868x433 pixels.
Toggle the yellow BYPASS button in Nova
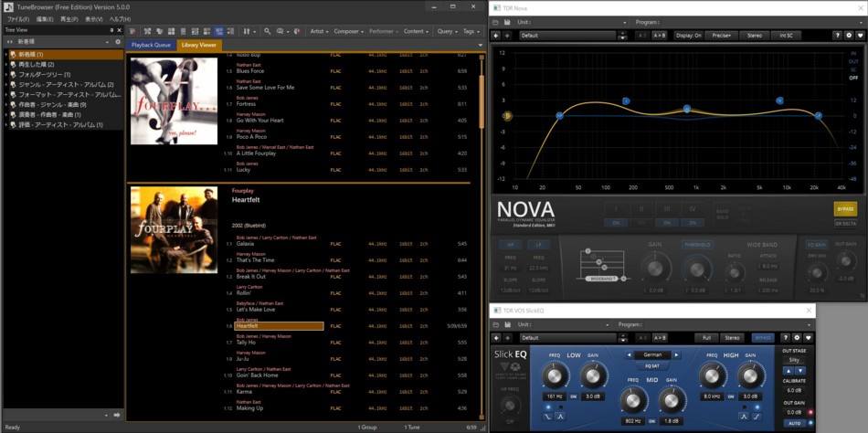(845, 209)
